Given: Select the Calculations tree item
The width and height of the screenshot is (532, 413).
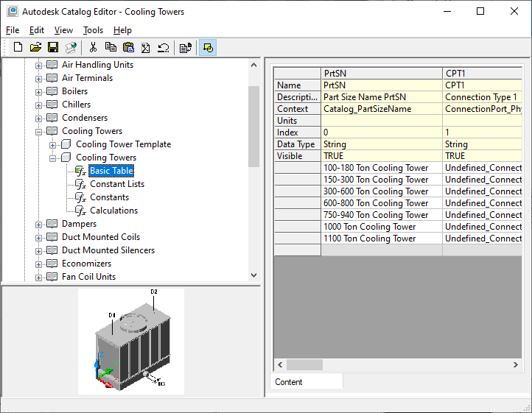Looking at the screenshot, I should tap(113, 211).
